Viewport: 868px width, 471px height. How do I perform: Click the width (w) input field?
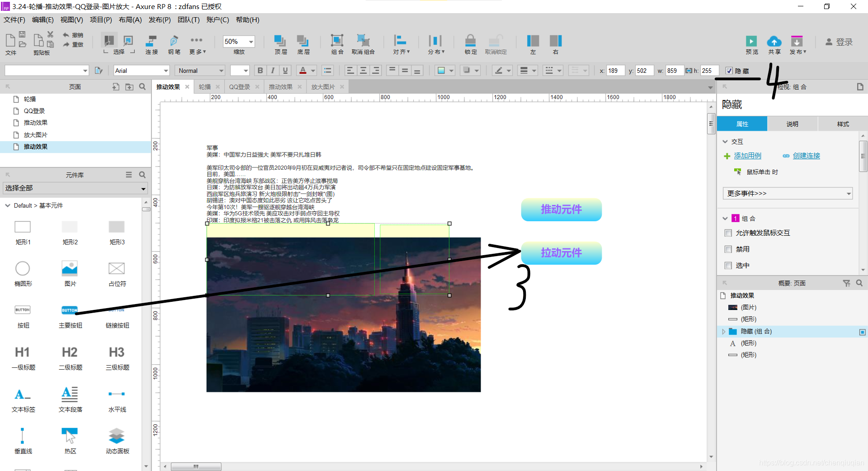[x=675, y=71]
